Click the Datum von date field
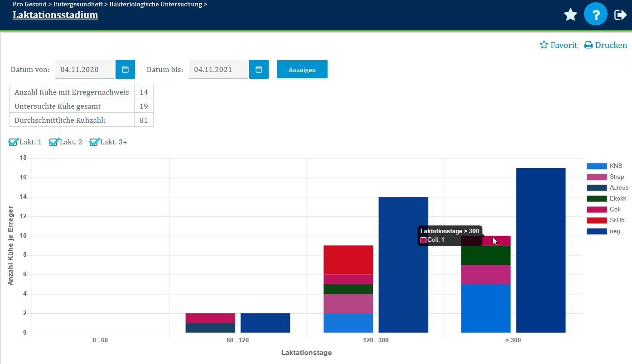 pos(85,69)
